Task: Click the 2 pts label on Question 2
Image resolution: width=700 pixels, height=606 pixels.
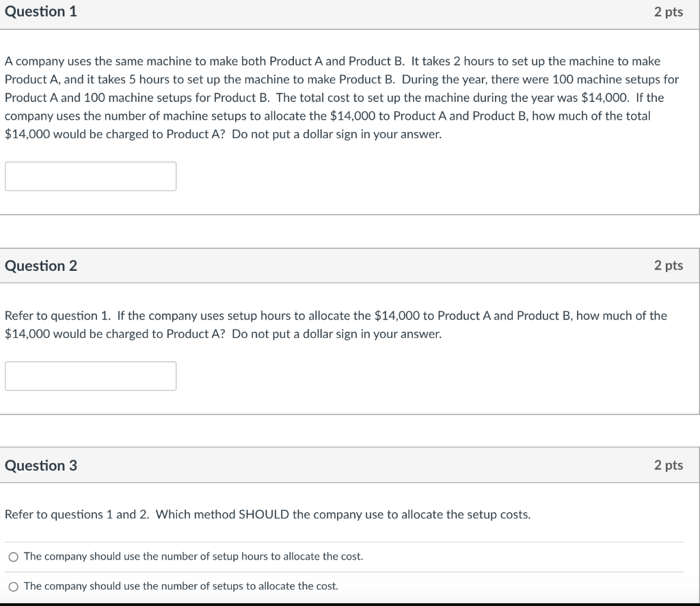Action: [x=670, y=265]
